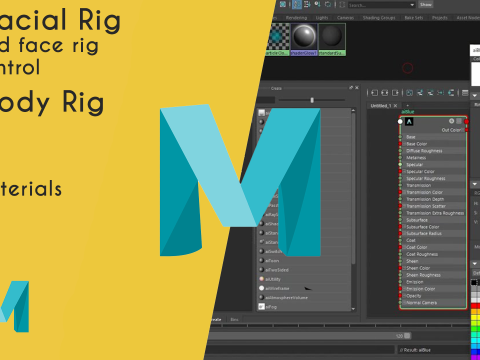Image resolution: width=480 pixels, height=360 pixels.
Task: Pick the black swatch at the palette top
Action: (474, 283)
